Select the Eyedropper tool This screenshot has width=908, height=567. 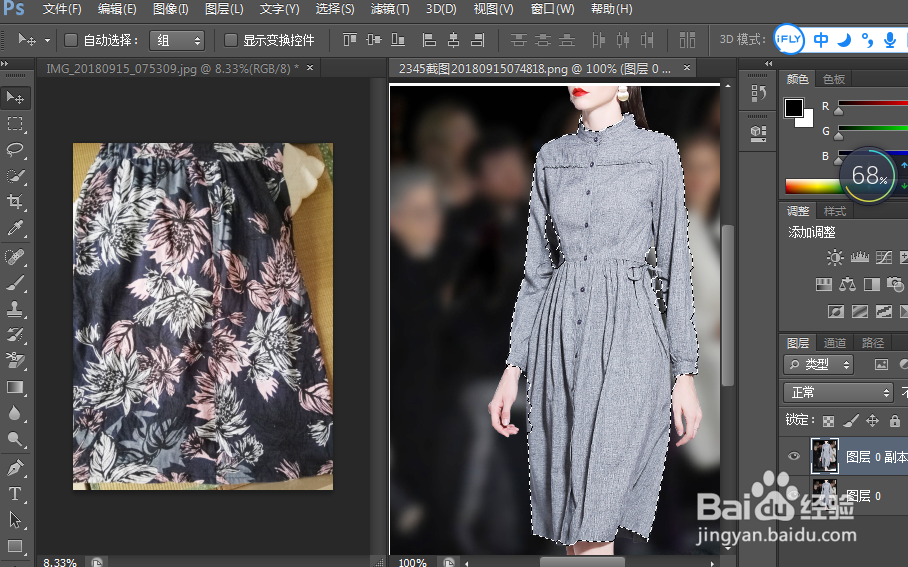pyautogui.click(x=15, y=228)
